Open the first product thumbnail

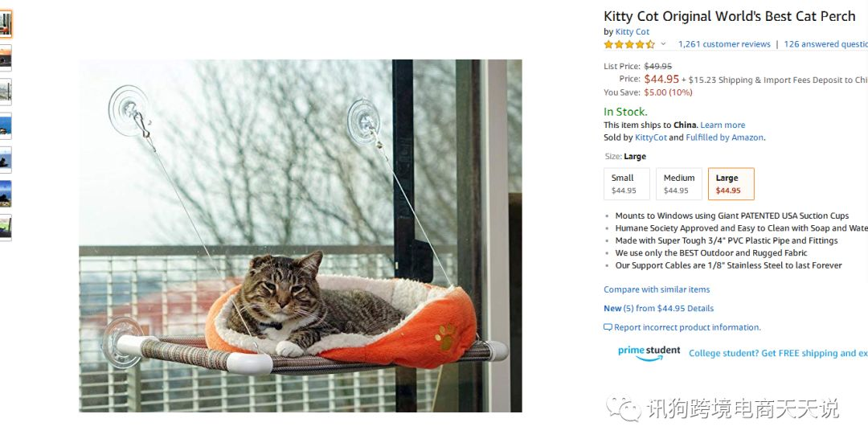(x=6, y=24)
